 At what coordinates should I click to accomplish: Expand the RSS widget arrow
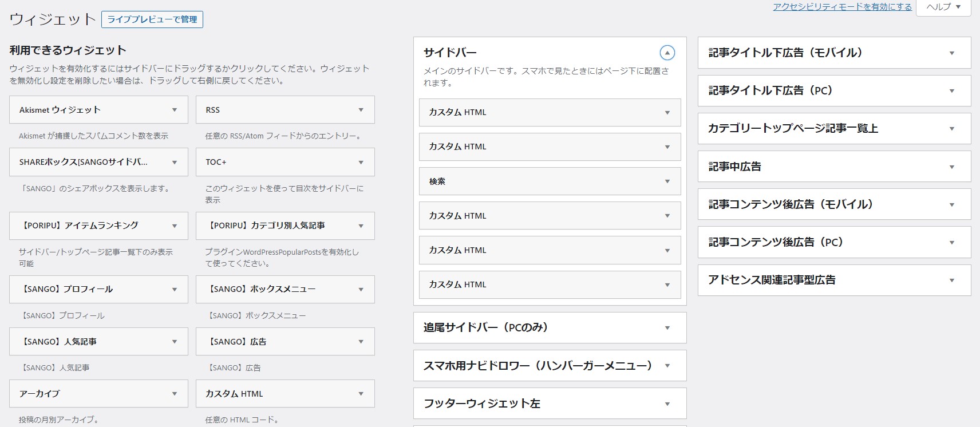[361, 110]
